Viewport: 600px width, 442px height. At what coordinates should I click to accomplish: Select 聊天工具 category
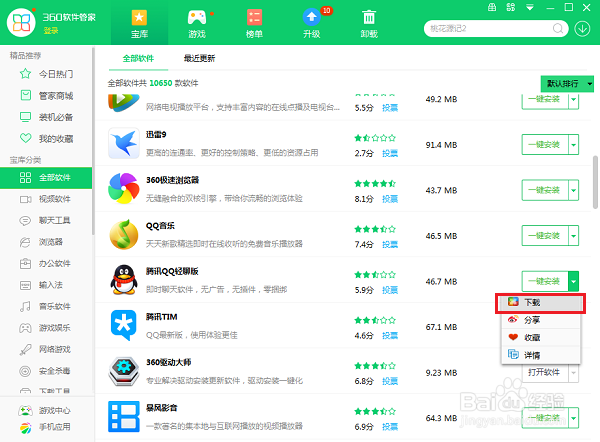point(46,220)
